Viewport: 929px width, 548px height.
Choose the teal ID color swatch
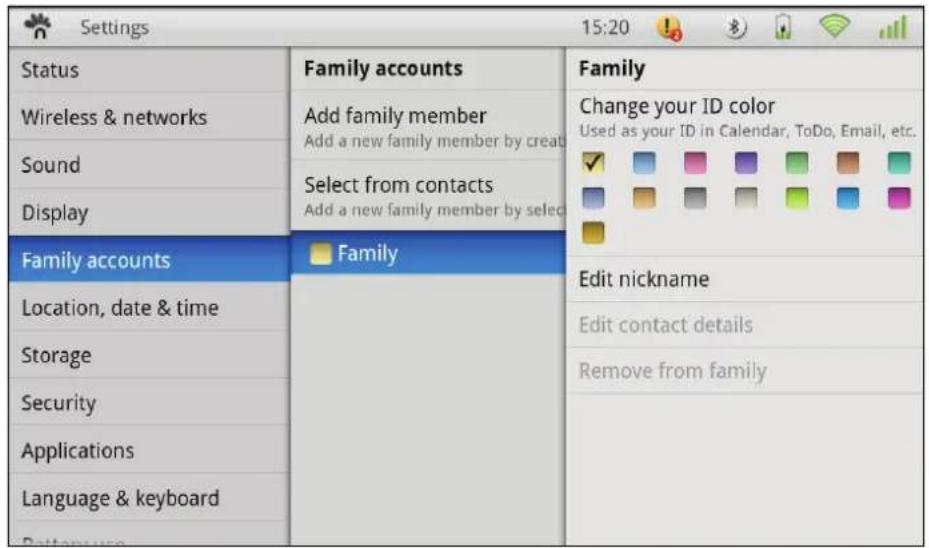click(899, 162)
